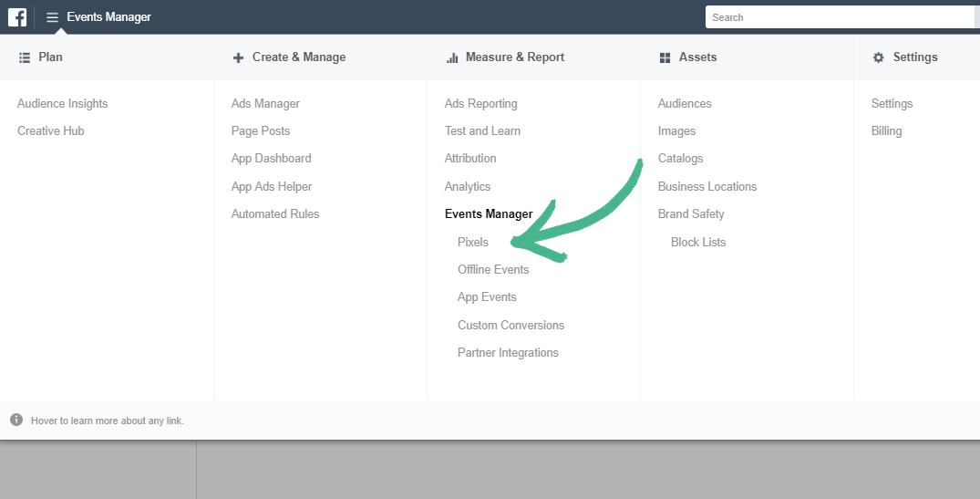Select Catalogs in Assets
Screen dimensions: 980x499
[680, 159]
